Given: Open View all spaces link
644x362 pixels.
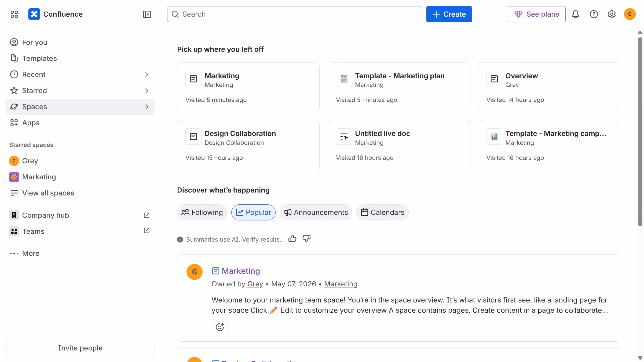Looking at the screenshot, I should click(80, 193).
